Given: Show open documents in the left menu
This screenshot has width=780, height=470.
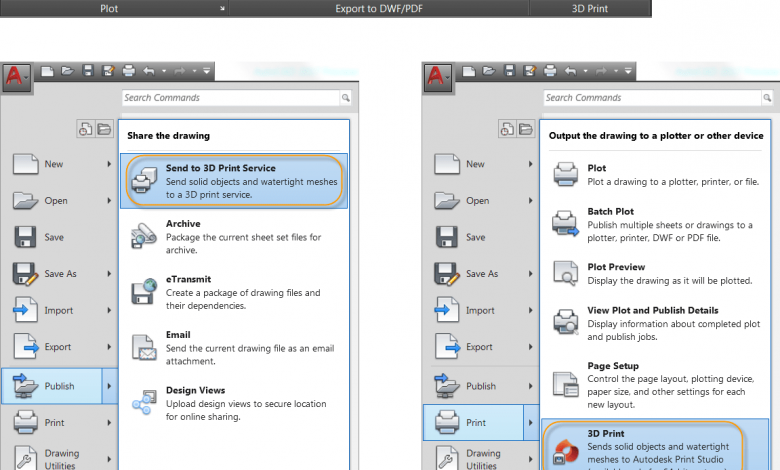Looking at the screenshot, I should tap(104, 129).
